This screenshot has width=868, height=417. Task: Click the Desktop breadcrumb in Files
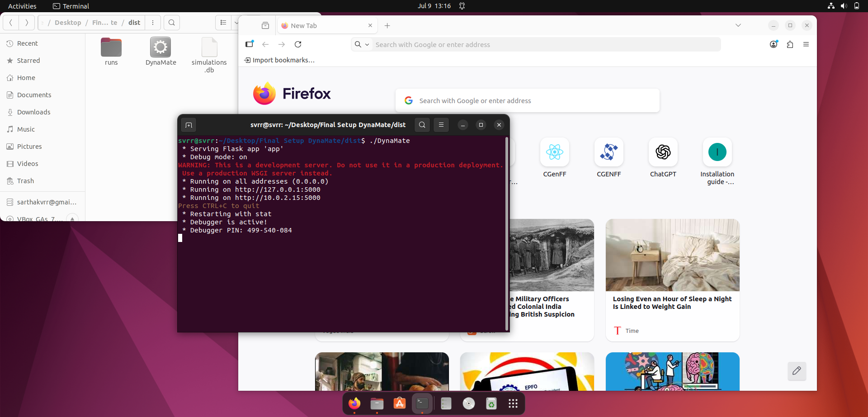pos(68,23)
